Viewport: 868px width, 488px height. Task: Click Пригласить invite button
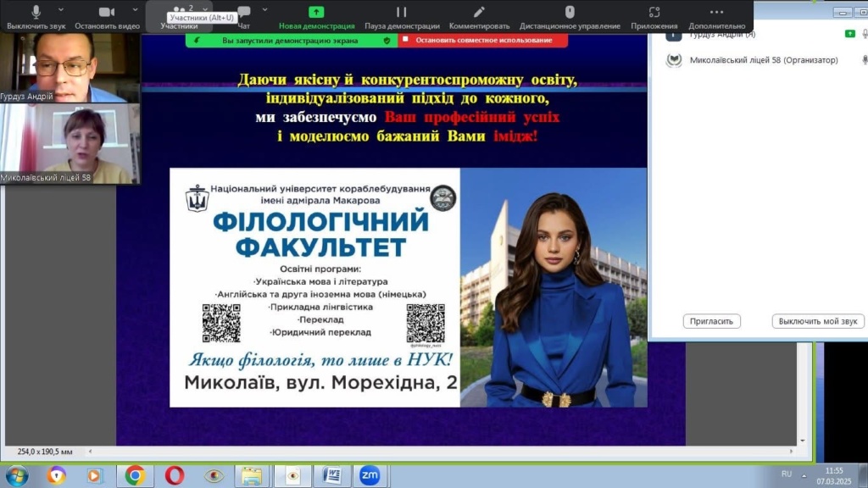[711, 321]
